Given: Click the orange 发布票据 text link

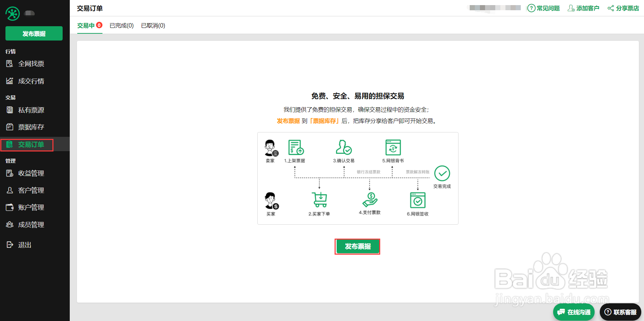Looking at the screenshot, I should click(288, 121).
